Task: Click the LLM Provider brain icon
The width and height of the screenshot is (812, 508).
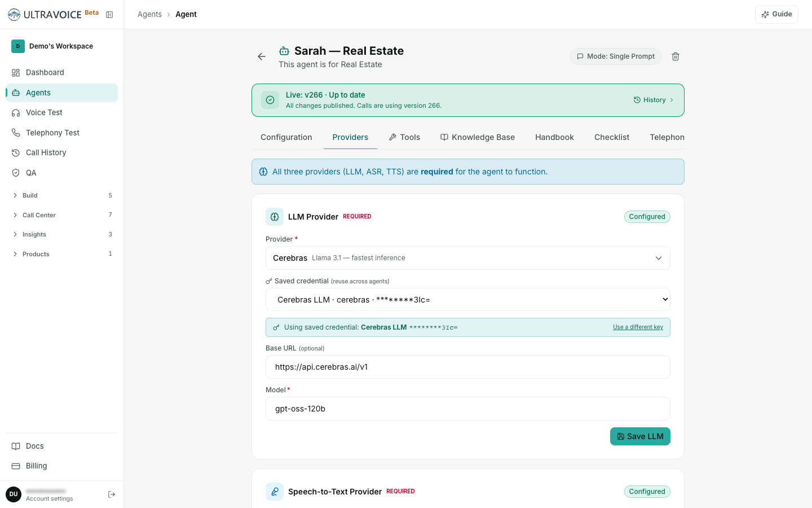Action: pyautogui.click(x=275, y=217)
